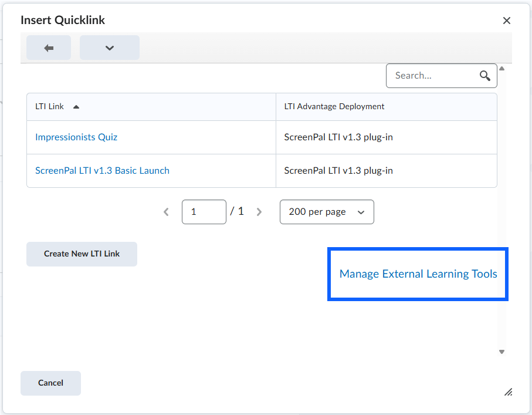Click the magnifying glass search icon
This screenshot has width=532, height=415.
tap(484, 76)
